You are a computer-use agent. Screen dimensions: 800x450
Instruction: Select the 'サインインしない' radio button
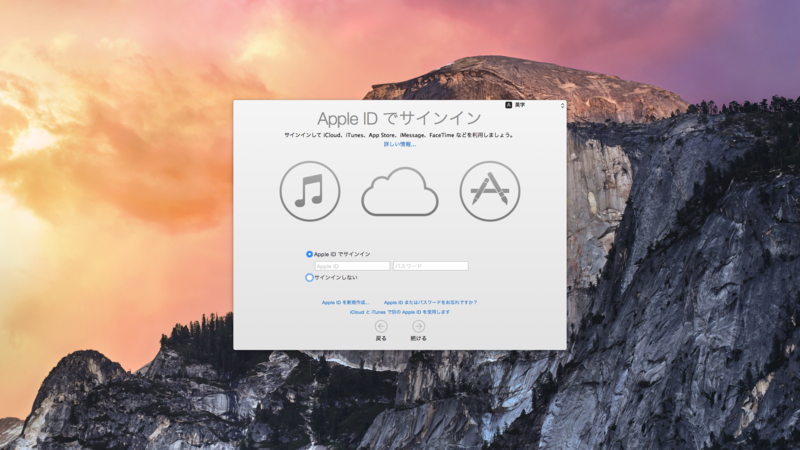(x=309, y=278)
